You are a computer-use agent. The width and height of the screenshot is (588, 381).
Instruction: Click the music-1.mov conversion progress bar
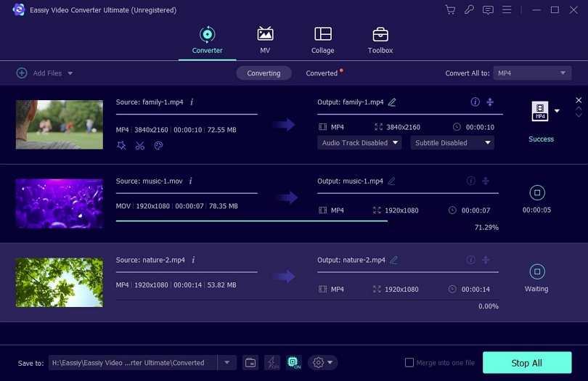(251, 221)
